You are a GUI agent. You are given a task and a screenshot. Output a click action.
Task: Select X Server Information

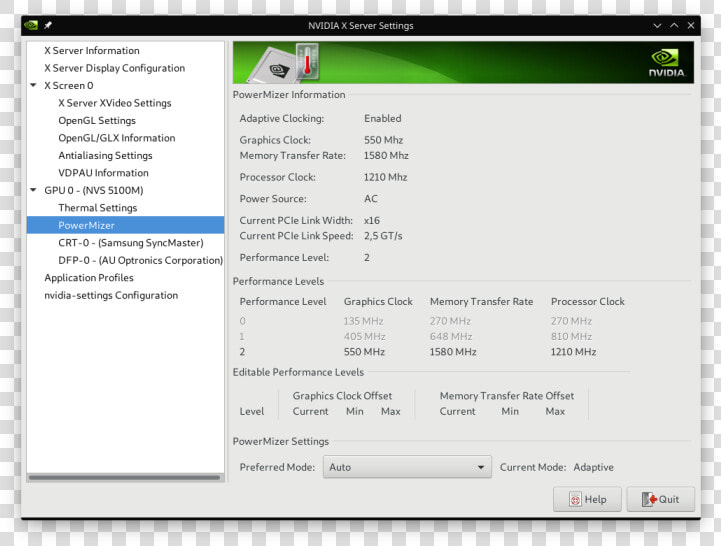[92, 51]
